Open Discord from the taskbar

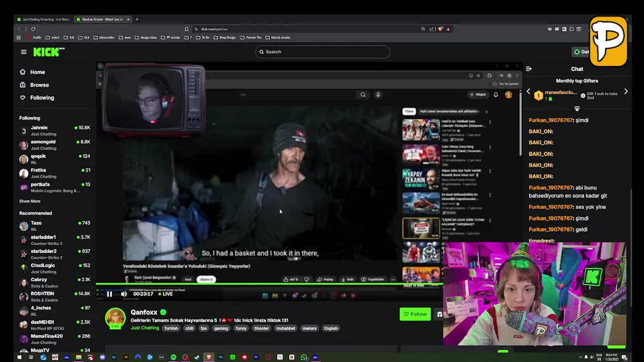102,357
